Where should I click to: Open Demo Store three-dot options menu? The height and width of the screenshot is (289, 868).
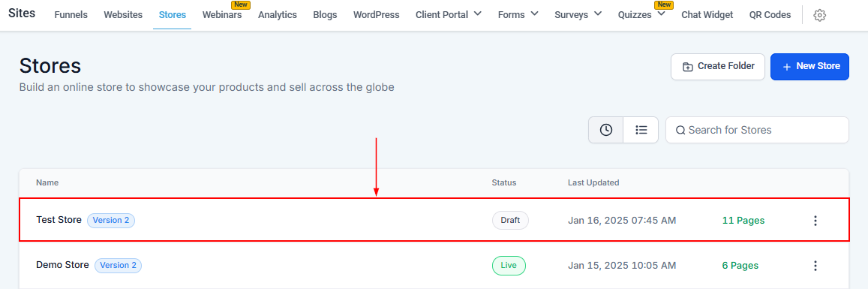tap(815, 266)
